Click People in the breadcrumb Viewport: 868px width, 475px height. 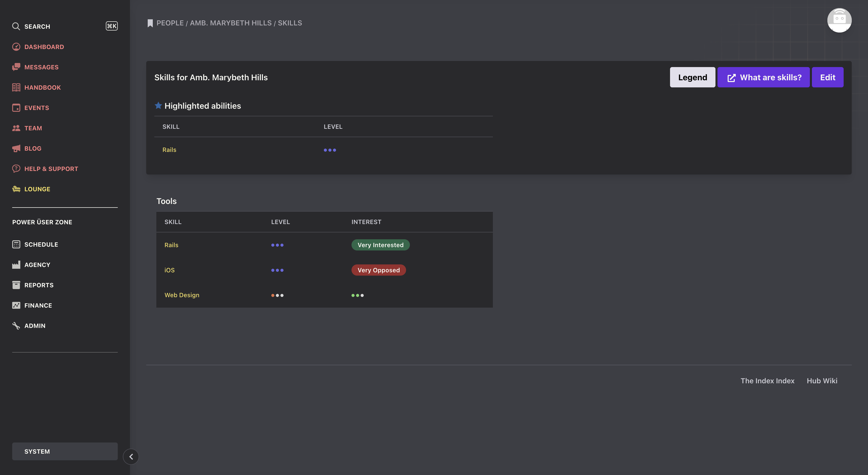pyautogui.click(x=170, y=23)
